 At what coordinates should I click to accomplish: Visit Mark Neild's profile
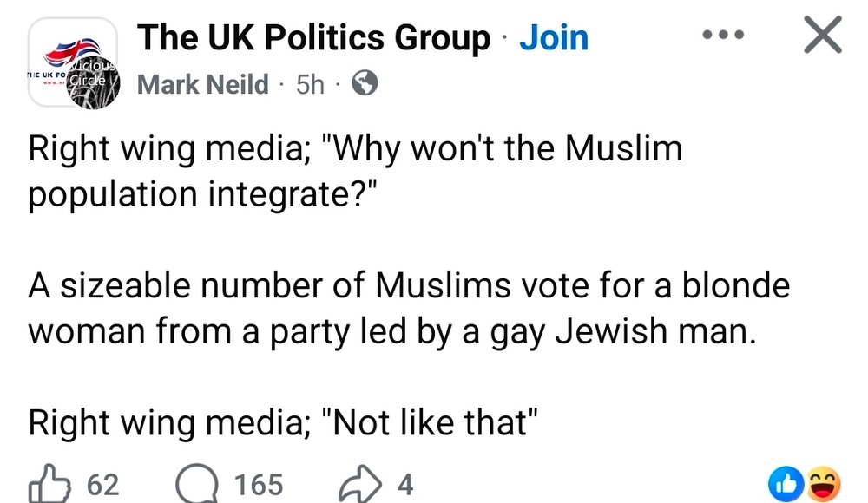tap(203, 84)
